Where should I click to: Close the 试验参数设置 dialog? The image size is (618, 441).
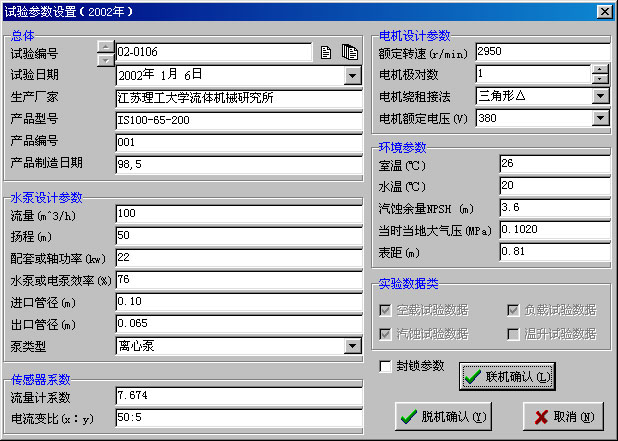pos(604,12)
